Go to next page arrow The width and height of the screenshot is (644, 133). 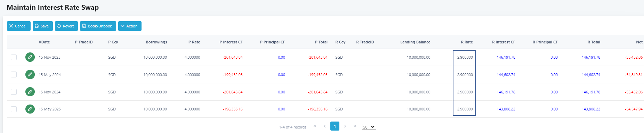tap(345, 126)
